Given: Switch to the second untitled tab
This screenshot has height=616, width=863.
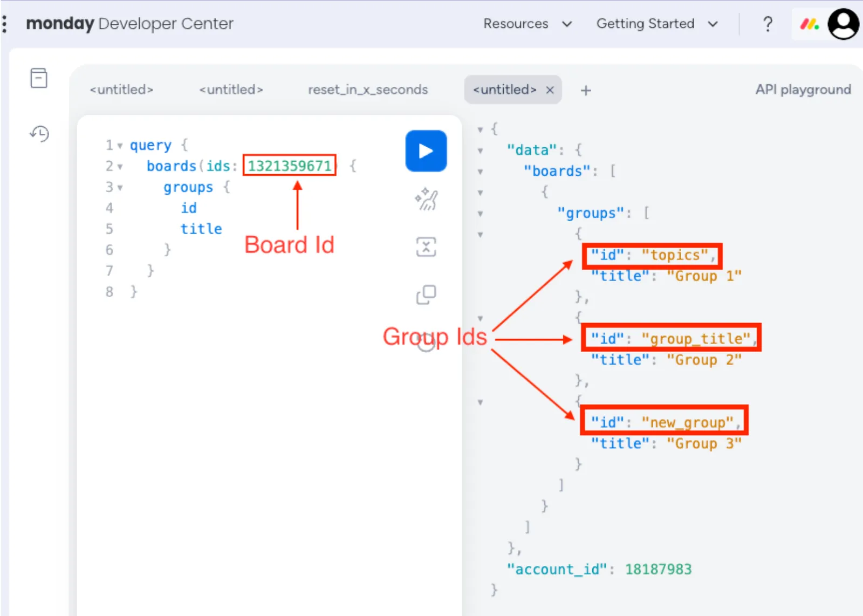Looking at the screenshot, I should coord(231,90).
